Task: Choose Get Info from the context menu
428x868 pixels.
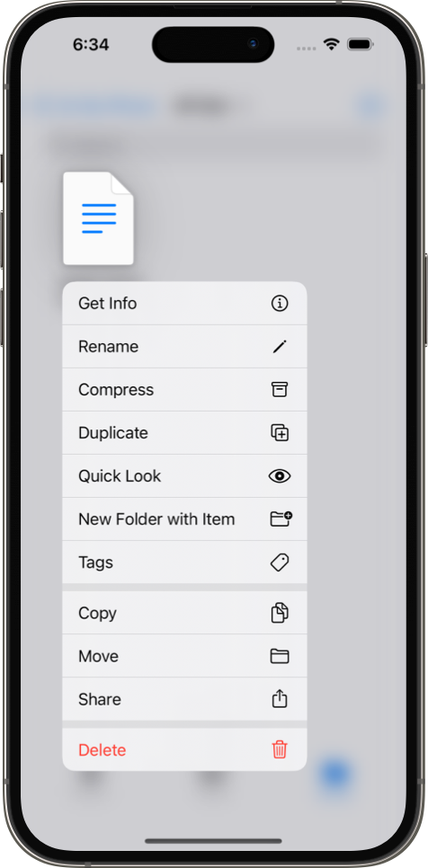Action: 184,304
